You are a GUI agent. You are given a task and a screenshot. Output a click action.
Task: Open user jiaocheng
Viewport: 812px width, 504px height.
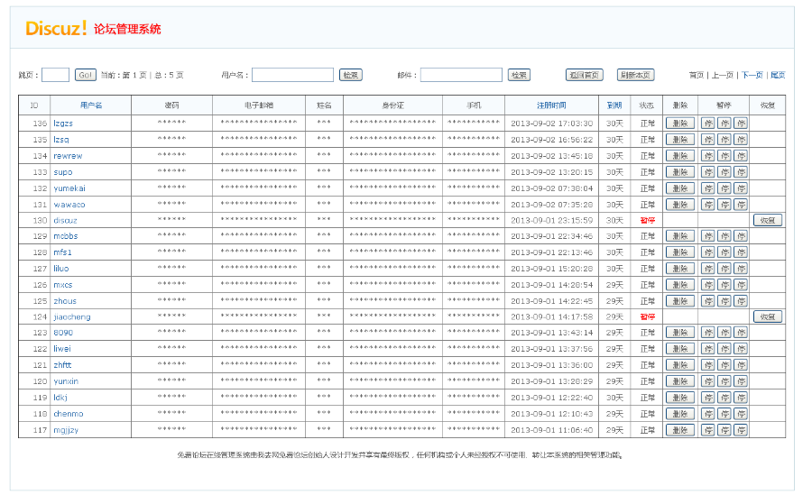point(72,316)
